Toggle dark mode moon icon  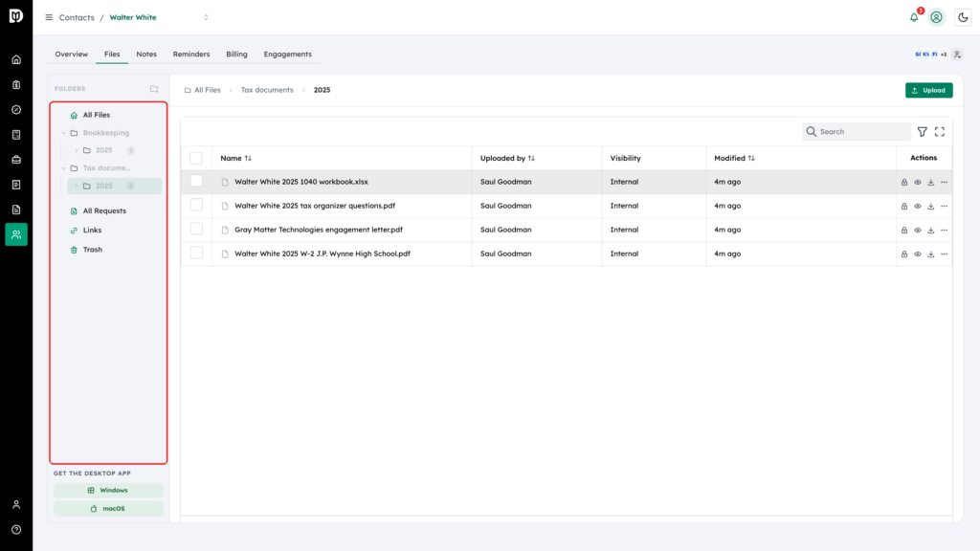point(963,17)
